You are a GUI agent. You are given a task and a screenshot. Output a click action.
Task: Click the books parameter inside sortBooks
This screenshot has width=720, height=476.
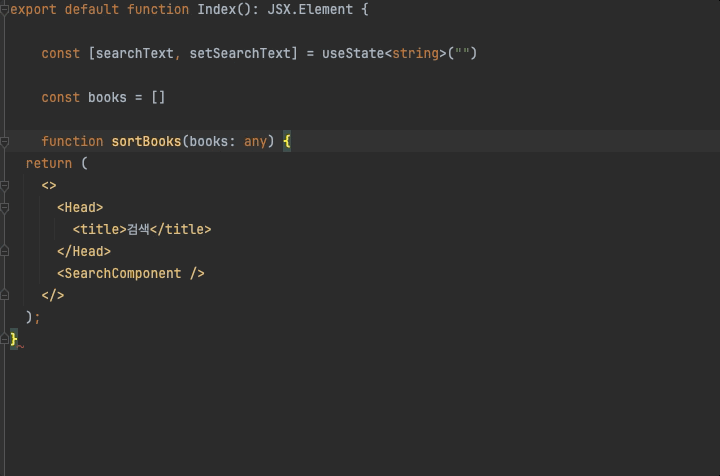pos(209,141)
